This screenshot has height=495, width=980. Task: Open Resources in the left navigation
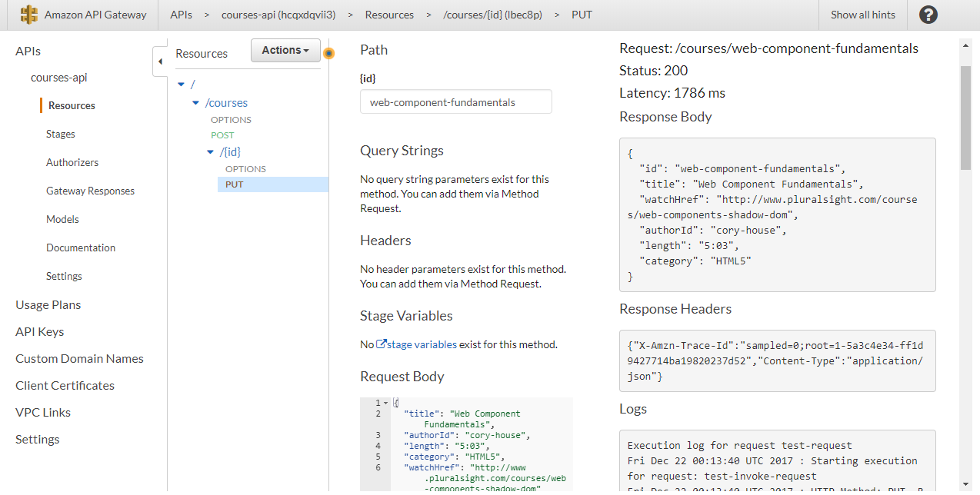[x=72, y=106]
